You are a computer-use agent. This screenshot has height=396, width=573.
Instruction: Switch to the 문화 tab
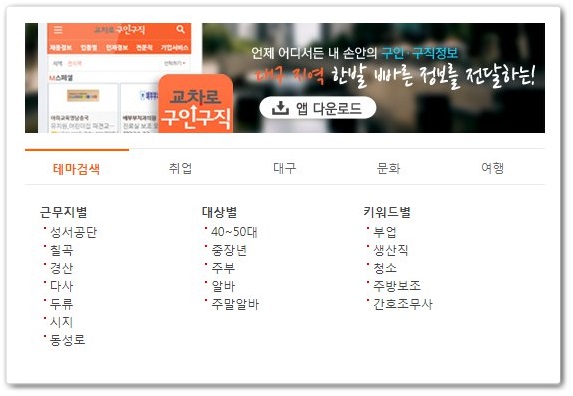(388, 168)
